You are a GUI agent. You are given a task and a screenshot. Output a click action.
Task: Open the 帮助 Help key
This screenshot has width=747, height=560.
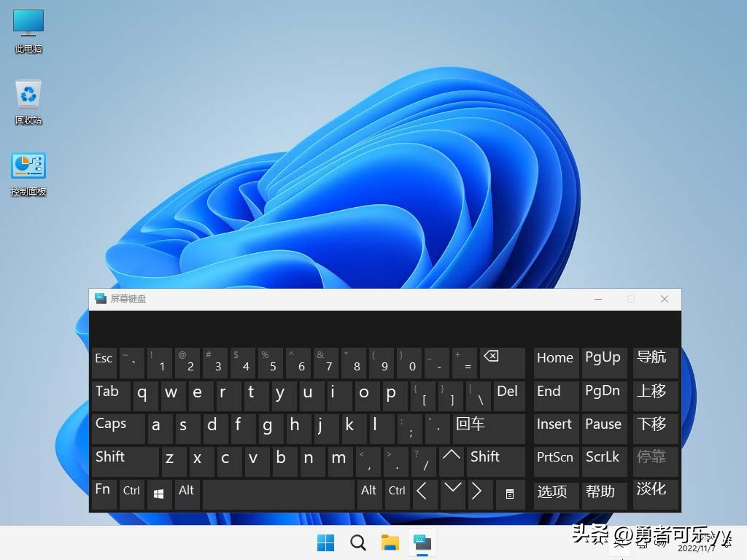(x=603, y=494)
